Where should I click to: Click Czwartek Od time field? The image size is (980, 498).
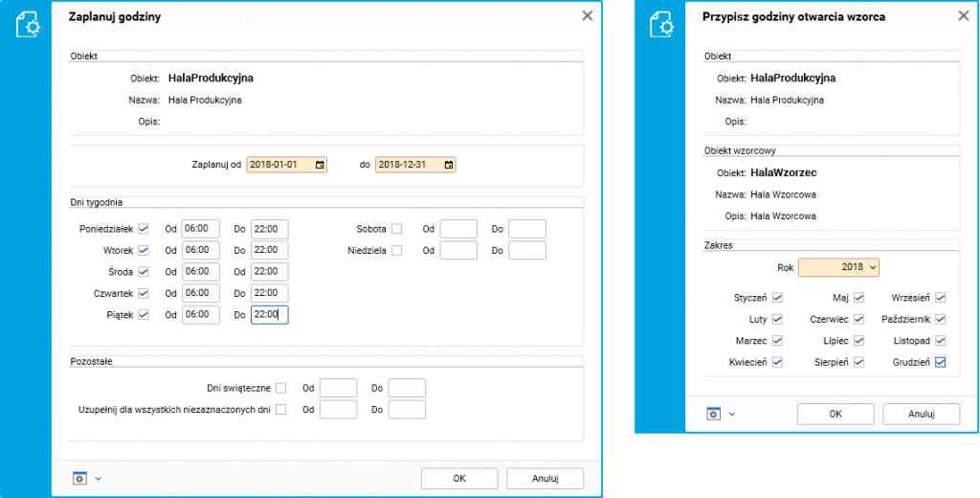pos(201,293)
